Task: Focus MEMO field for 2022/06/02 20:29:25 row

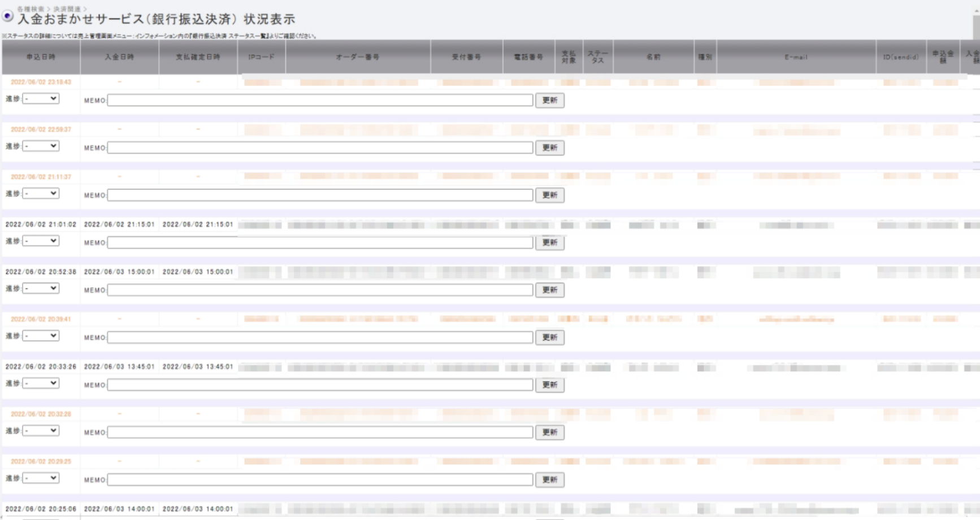Action: [x=320, y=480]
